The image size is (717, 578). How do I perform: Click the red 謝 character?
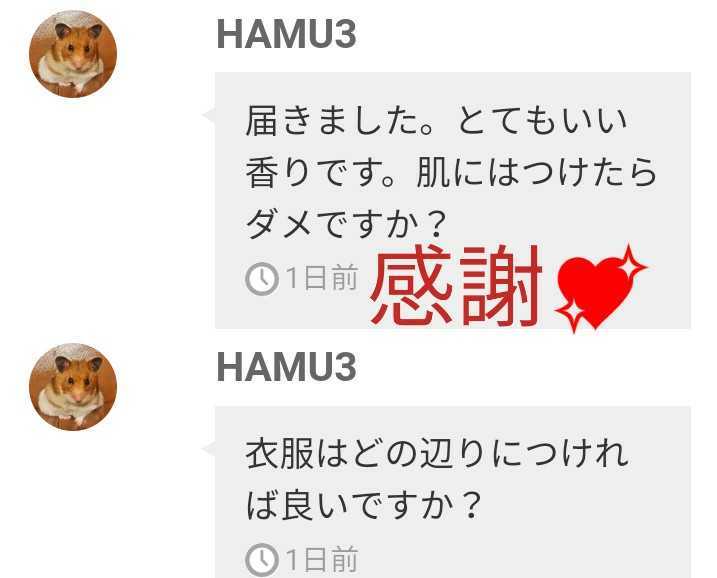[x=501, y=285]
